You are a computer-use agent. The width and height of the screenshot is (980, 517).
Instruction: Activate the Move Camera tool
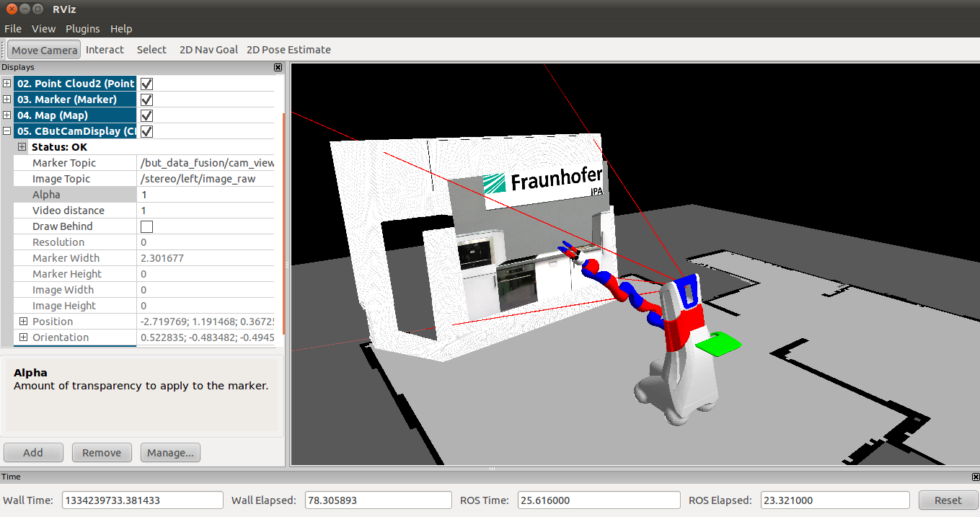pyautogui.click(x=44, y=50)
